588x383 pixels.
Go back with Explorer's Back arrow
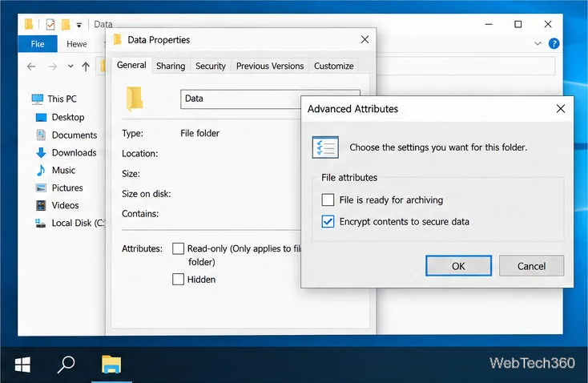(31, 67)
